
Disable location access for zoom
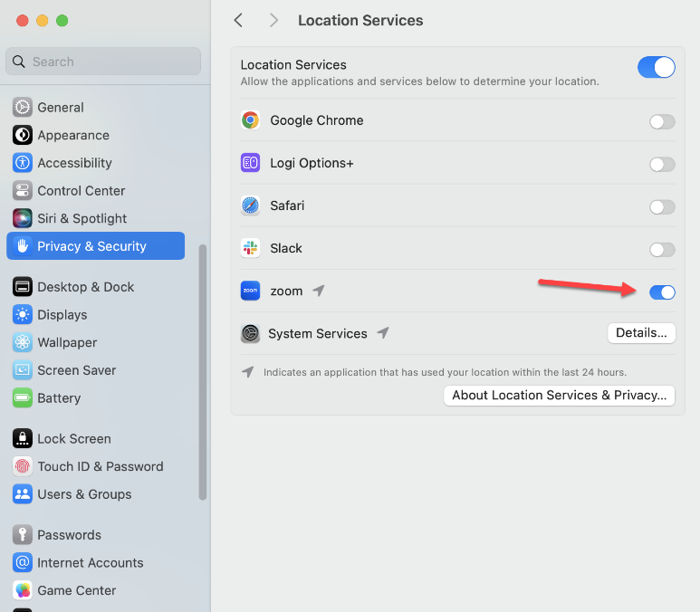[662, 292]
